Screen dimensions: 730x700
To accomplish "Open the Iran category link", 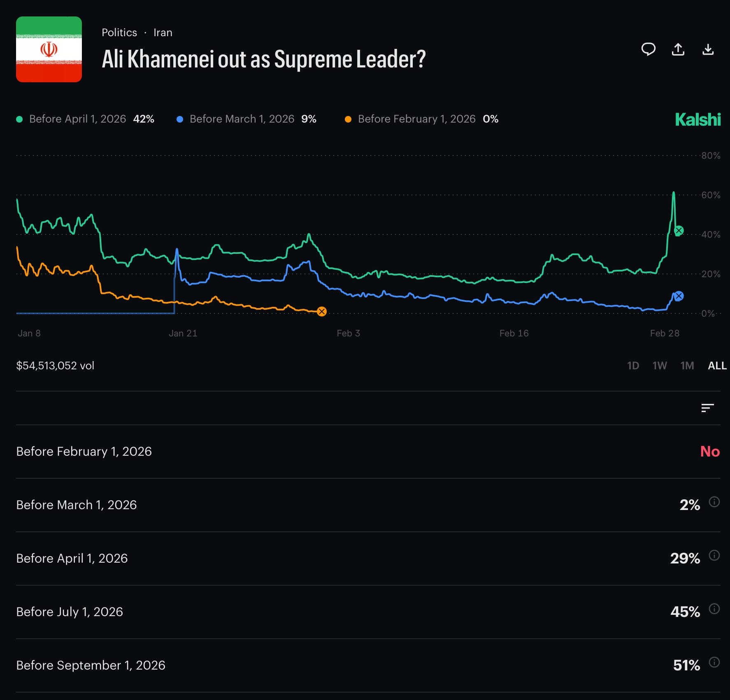I will click(x=163, y=32).
